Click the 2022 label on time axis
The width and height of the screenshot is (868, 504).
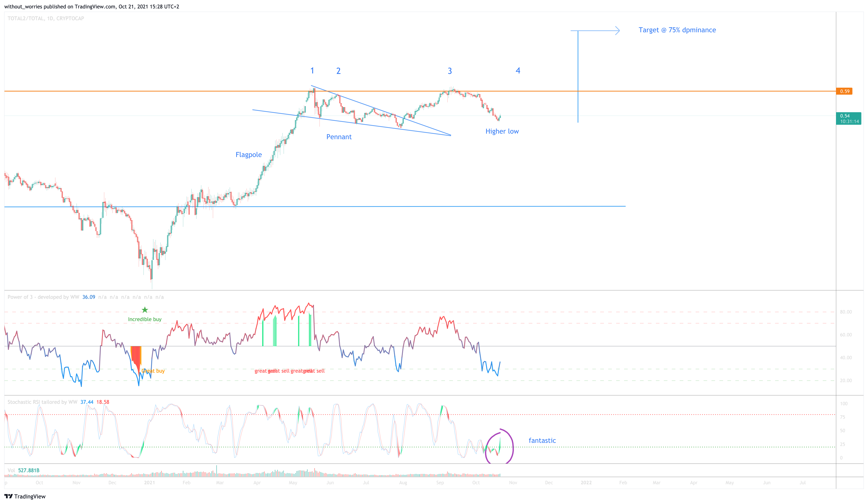586,482
